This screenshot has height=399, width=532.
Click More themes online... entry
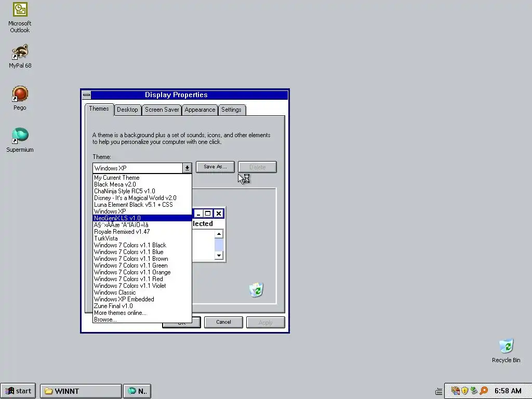142,313
